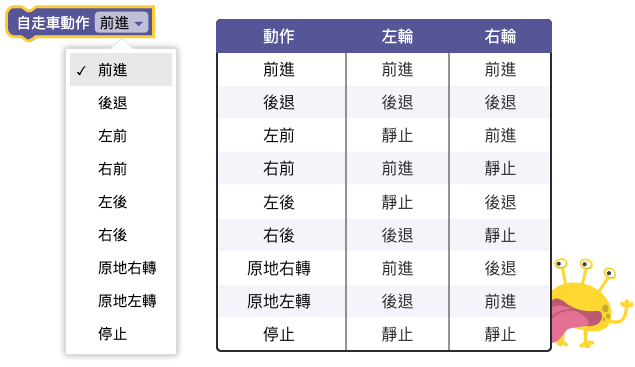Viewport: 635px width, 367px height.
Task: Click 停止 row in the table
Action: (384, 334)
